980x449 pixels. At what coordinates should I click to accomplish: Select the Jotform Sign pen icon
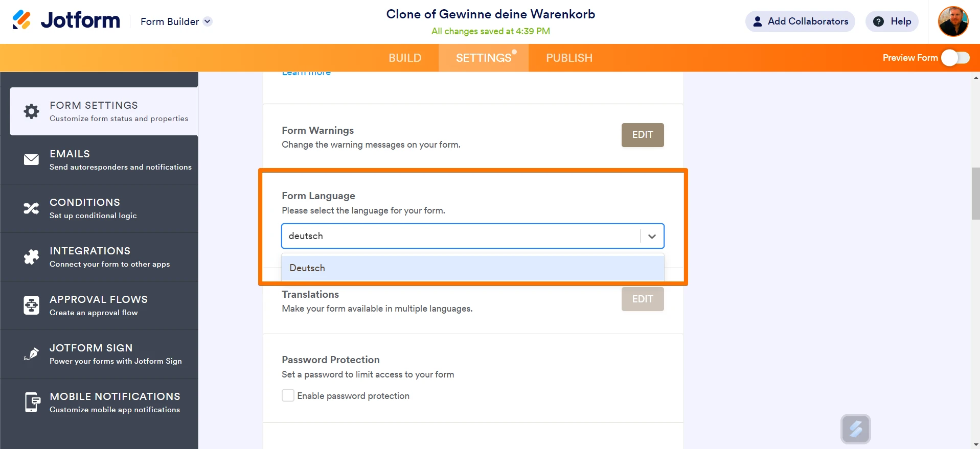[31, 353]
